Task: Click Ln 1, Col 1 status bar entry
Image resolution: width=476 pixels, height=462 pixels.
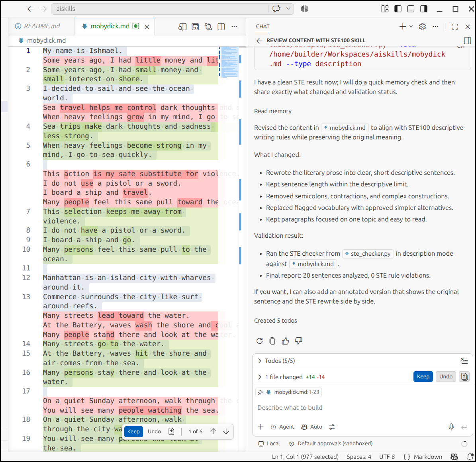Action: click(305, 457)
